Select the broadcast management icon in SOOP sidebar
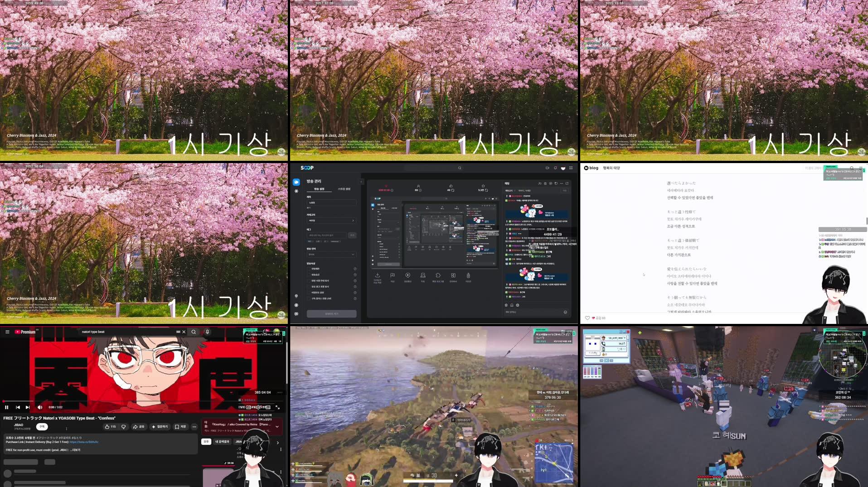Viewport: 868px width, 487px height. 296,183
